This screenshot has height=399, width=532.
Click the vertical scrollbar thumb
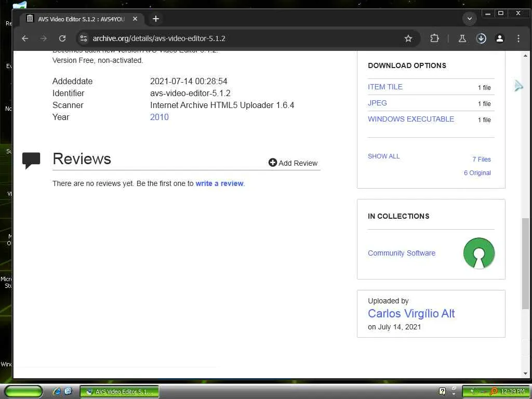coord(525,263)
